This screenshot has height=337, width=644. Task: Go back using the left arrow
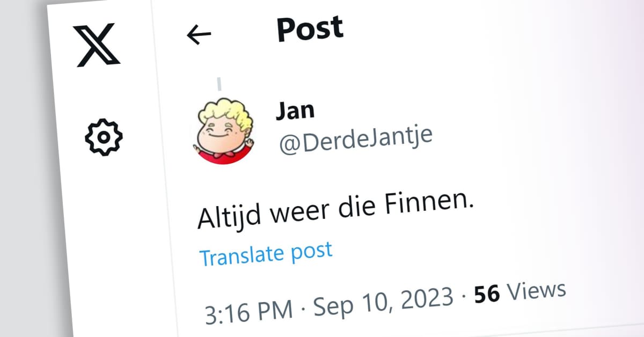coord(199,35)
